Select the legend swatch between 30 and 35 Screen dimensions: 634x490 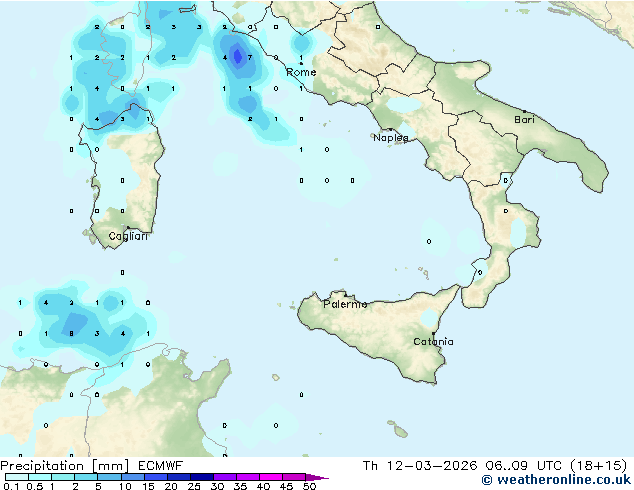click(x=224, y=477)
